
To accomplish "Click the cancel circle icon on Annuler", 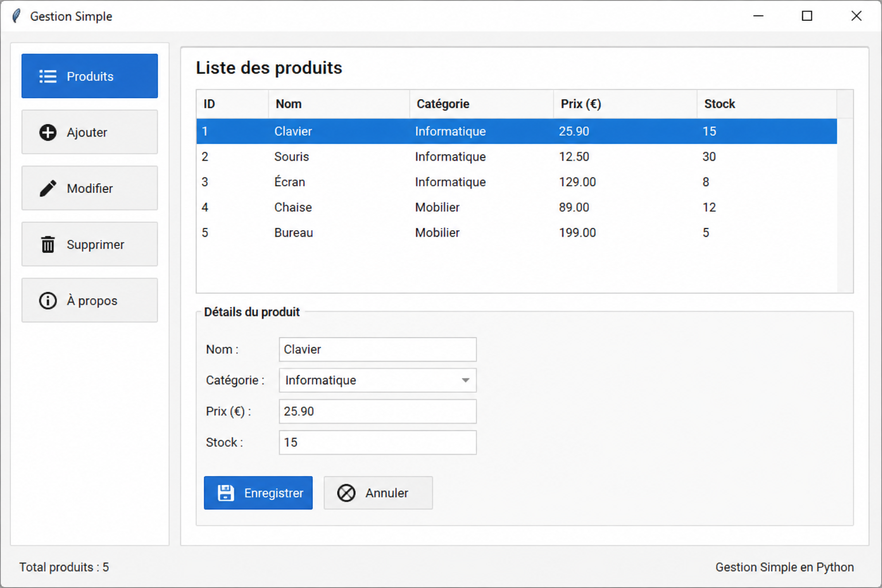I will tap(346, 493).
